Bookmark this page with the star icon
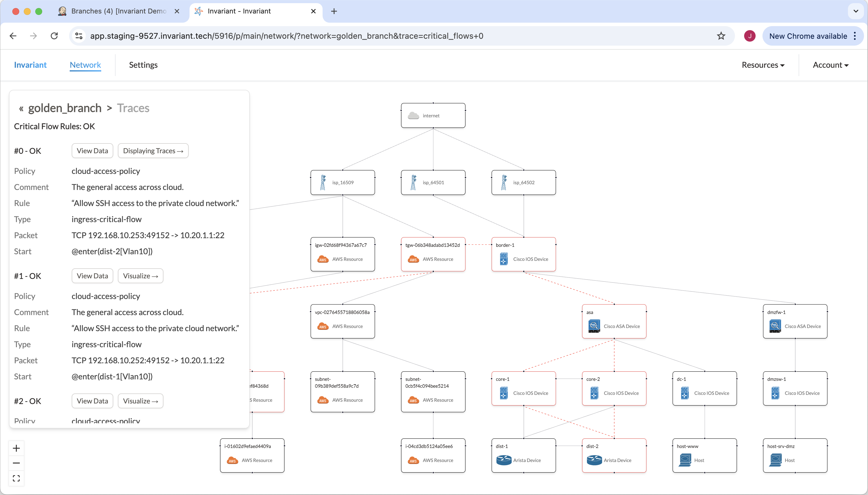868x495 pixels. click(721, 36)
